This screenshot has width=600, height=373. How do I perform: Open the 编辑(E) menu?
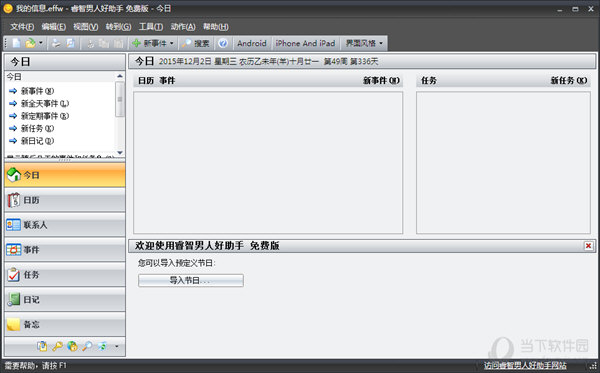(54, 27)
